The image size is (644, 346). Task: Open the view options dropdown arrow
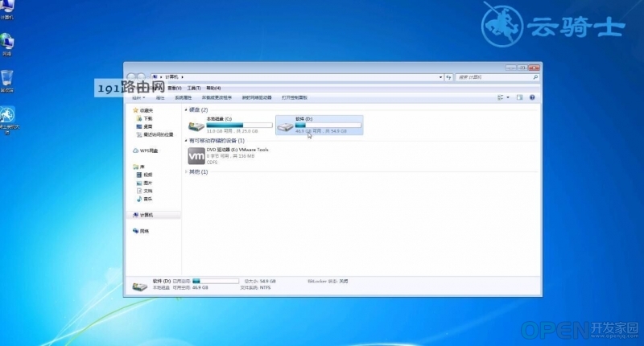click(x=508, y=97)
